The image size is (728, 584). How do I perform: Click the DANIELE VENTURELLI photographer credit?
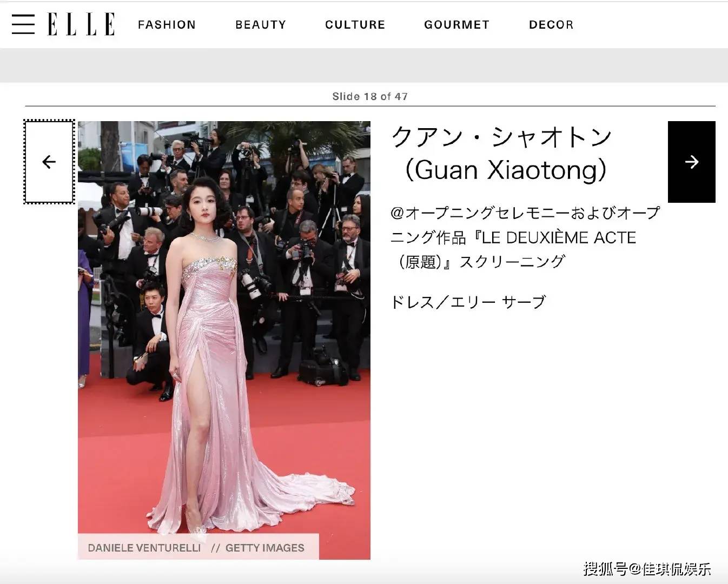[x=144, y=548]
